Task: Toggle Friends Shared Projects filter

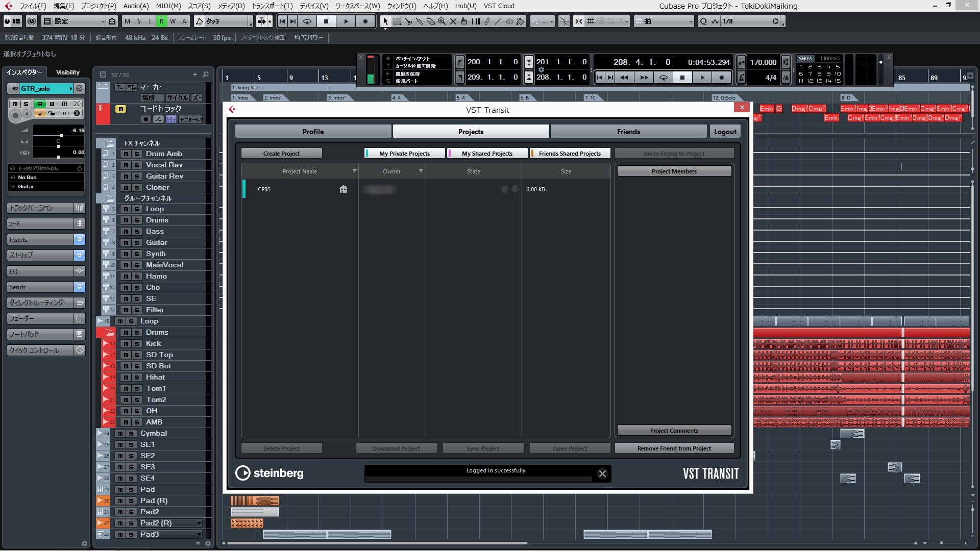Action: (x=570, y=154)
